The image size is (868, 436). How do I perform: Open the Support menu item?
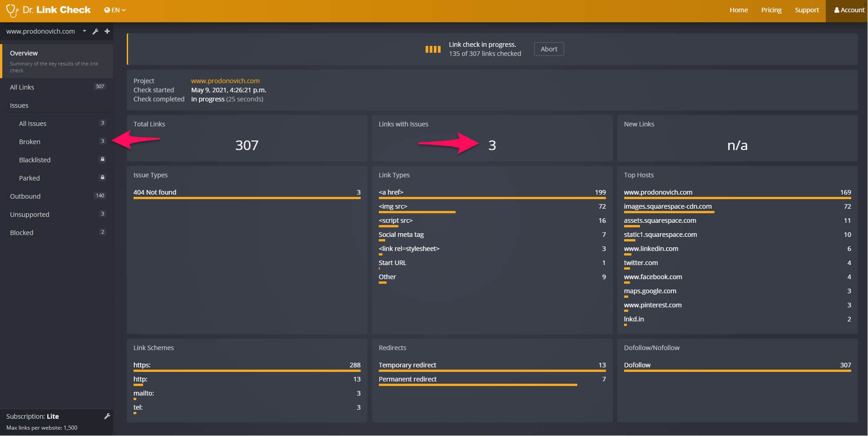click(807, 10)
